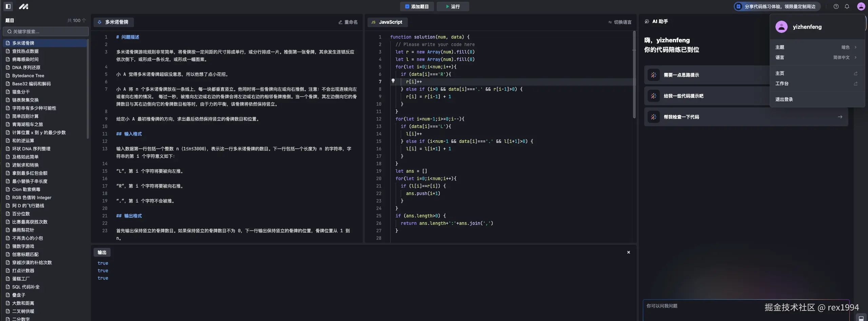The image size is (868, 321).
Task: Select the 多米诺骨牌 problem in the list
Action: click(x=23, y=43)
